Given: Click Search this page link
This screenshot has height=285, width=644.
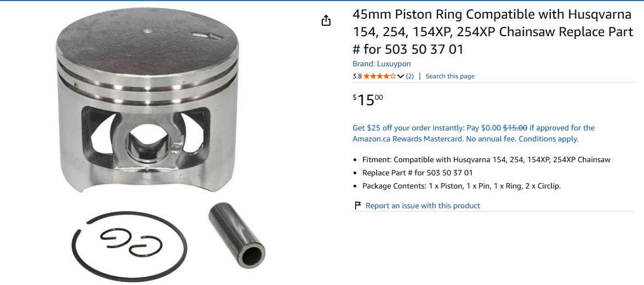Looking at the screenshot, I should click(450, 76).
